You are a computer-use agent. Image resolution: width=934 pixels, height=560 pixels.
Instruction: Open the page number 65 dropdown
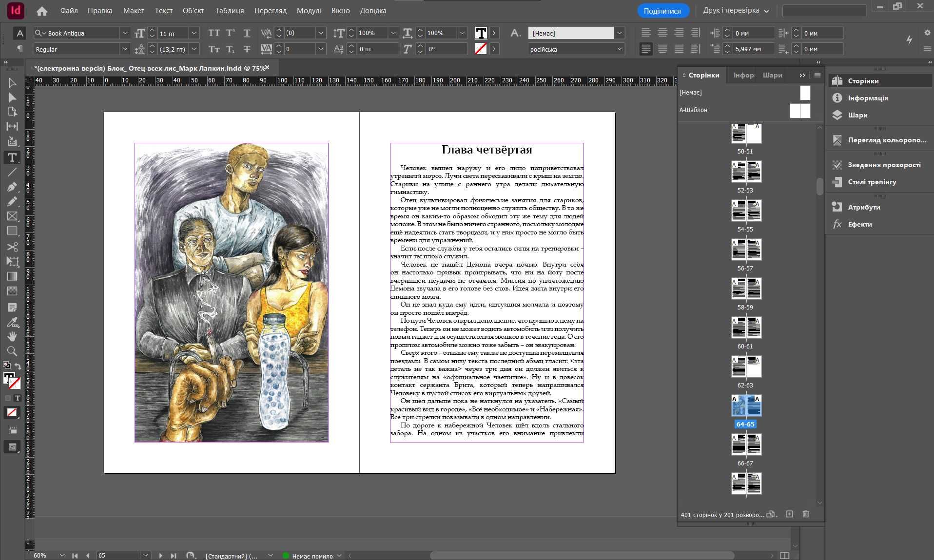point(145,555)
